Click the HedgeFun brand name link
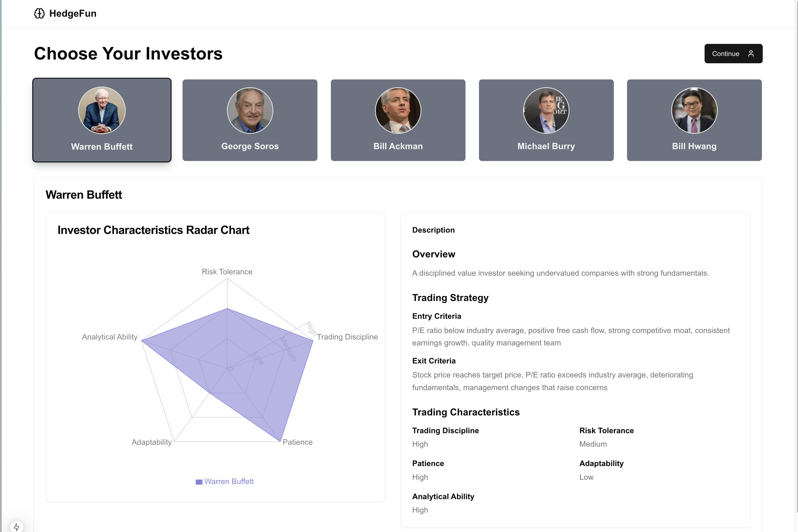 click(73, 13)
